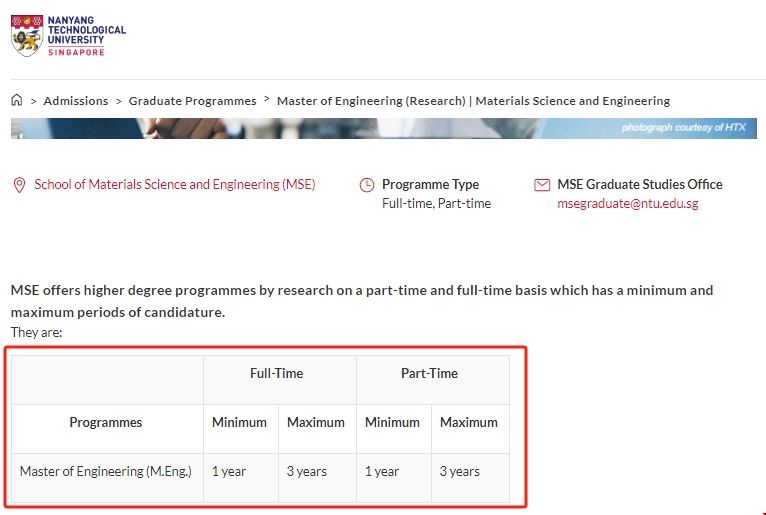Click the Part-Time Minimum header cell
Screen dimensions: 766x515
click(392, 422)
